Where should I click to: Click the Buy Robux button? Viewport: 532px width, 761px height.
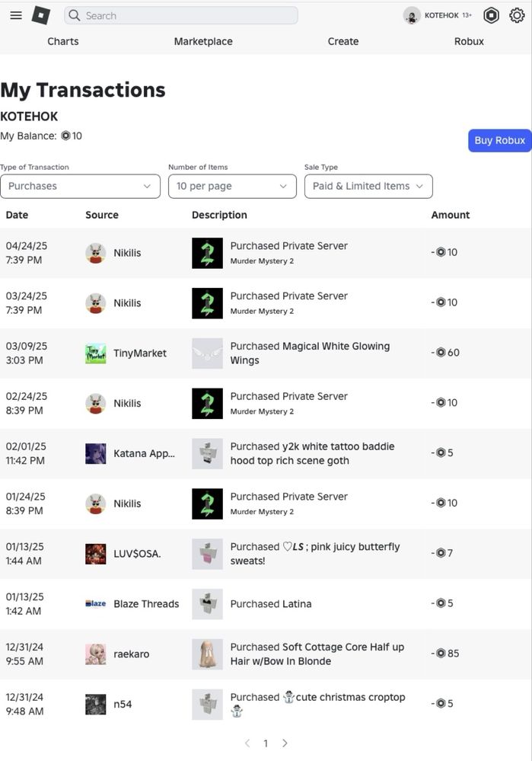point(499,141)
